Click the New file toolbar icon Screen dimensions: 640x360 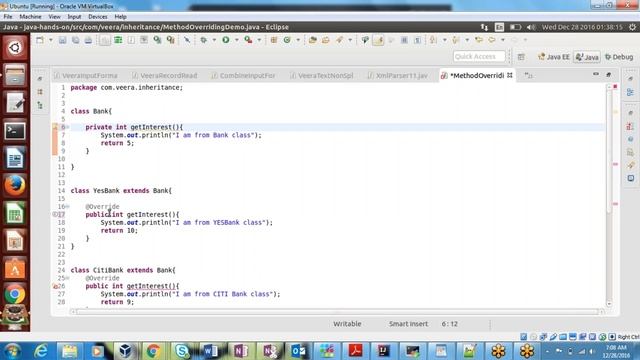[40, 40]
